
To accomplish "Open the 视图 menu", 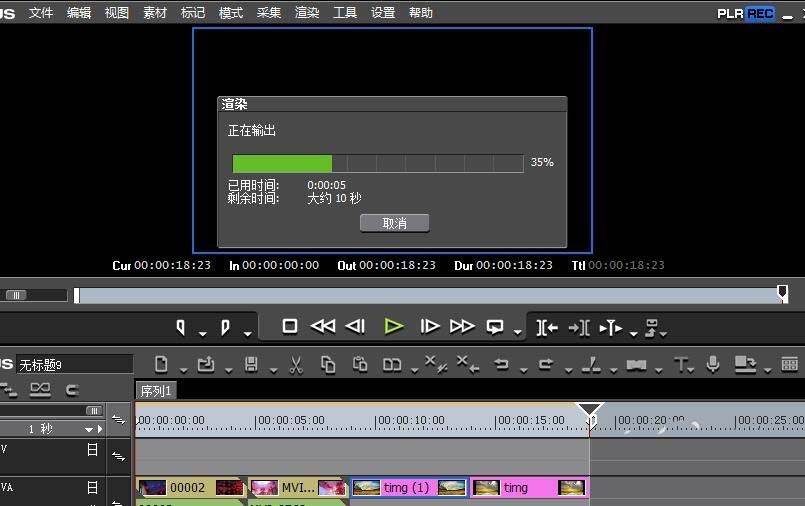I will [117, 12].
